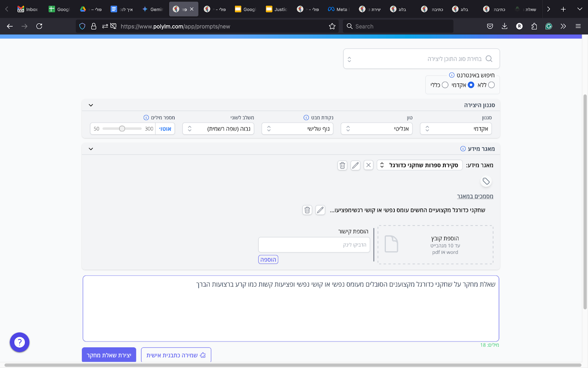Image resolution: width=588 pixels, height=368 pixels.
Task: Clear the knowledge base selection X icon
Action: click(x=368, y=165)
